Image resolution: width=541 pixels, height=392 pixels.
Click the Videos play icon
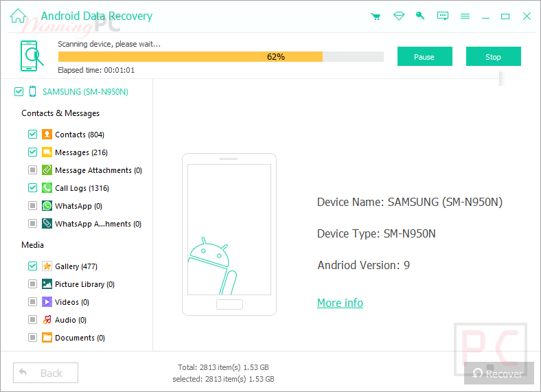tap(47, 302)
